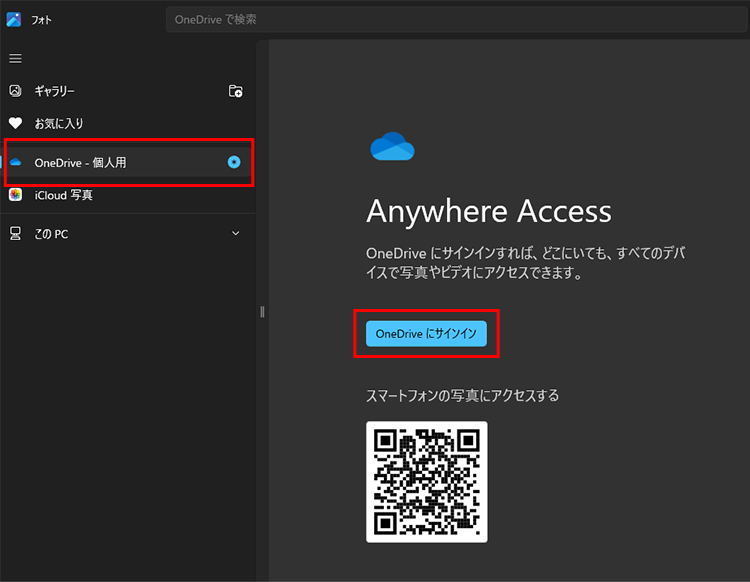Image resolution: width=750 pixels, height=582 pixels.
Task: Click the OneDrive で検索 search field
Action: click(x=450, y=19)
